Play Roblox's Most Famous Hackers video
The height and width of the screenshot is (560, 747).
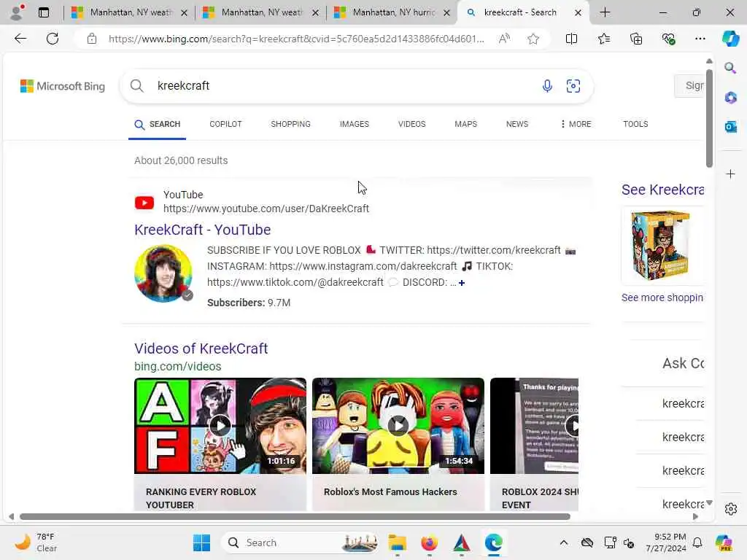(398, 426)
